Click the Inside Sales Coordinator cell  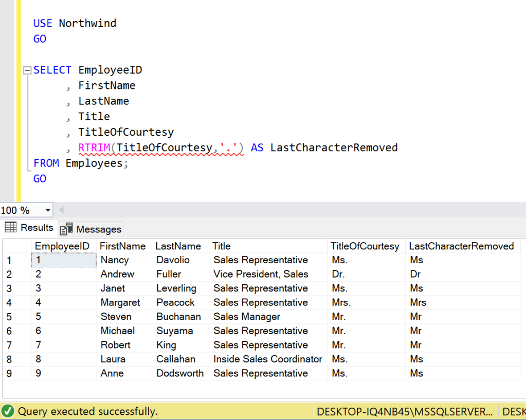tap(267, 359)
